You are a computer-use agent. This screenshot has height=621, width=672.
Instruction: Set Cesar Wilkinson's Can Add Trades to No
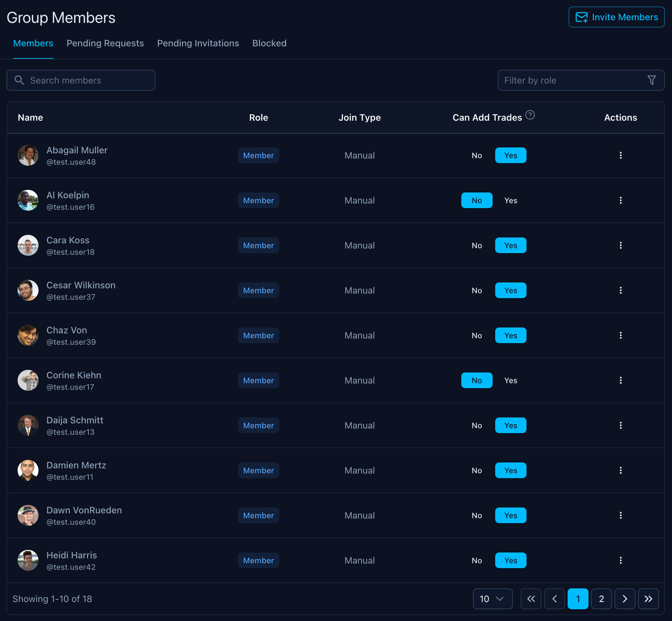click(x=477, y=291)
